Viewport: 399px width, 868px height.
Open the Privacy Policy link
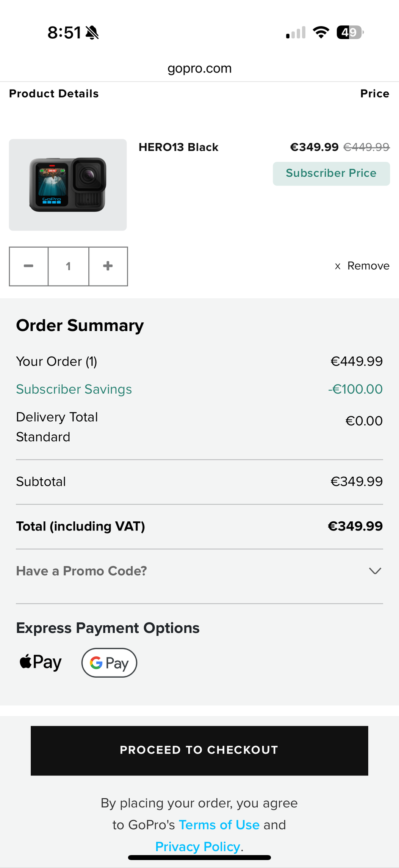tap(198, 847)
